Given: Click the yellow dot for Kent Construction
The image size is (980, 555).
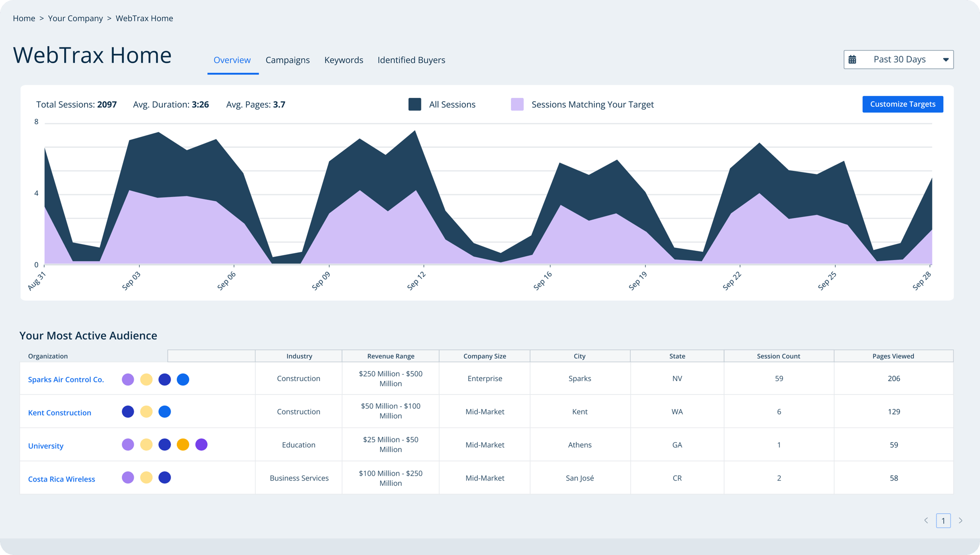Looking at the screenshot, I should [x=146, y=411].
